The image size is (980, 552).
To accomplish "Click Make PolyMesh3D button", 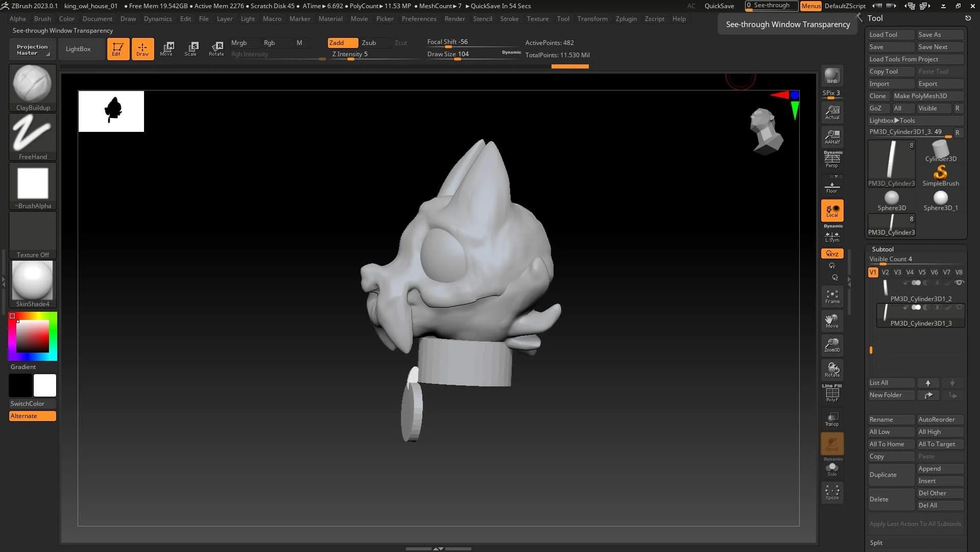I will click(x=928, y=96).
